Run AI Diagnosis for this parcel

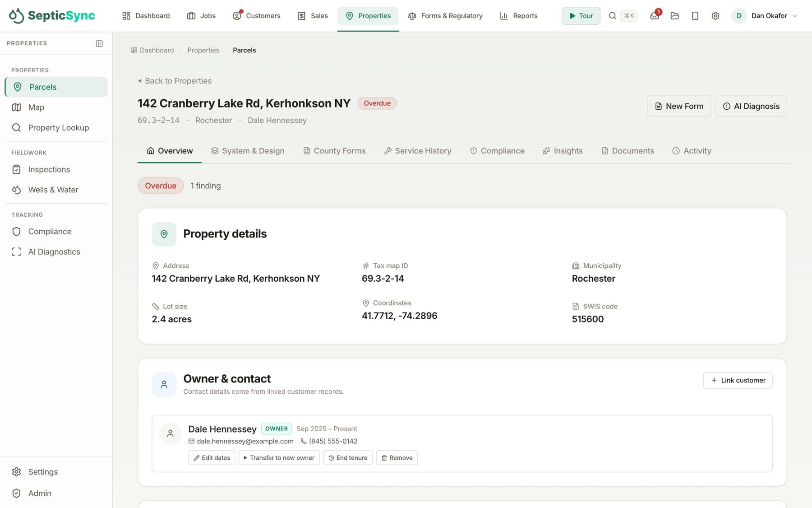(x=751, y=106)
